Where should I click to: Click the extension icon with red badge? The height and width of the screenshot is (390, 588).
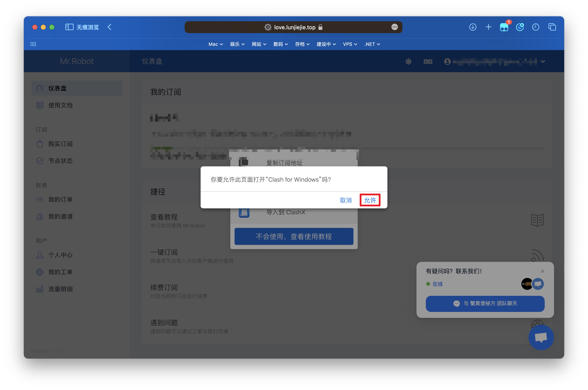point(504,27)
